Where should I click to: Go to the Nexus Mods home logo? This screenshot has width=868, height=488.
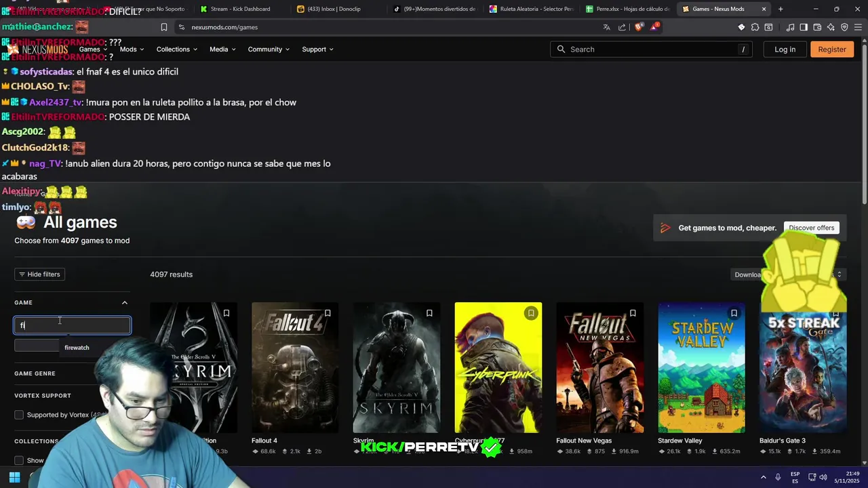(x=37, y=49)
